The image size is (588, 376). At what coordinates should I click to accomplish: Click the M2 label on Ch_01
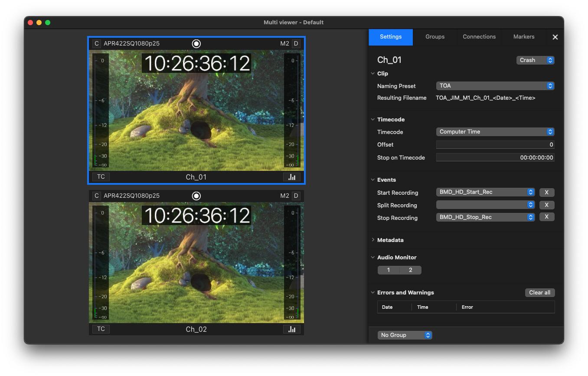284,43
